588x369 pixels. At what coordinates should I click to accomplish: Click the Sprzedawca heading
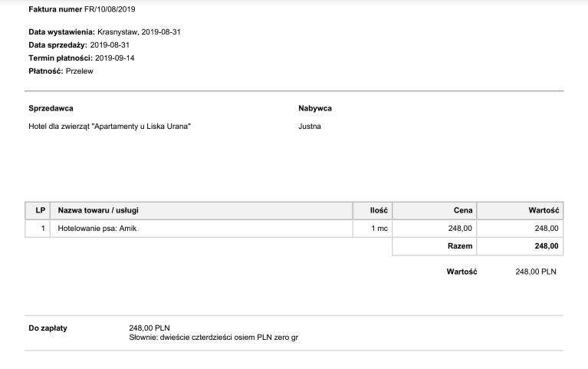click(51, 108)
